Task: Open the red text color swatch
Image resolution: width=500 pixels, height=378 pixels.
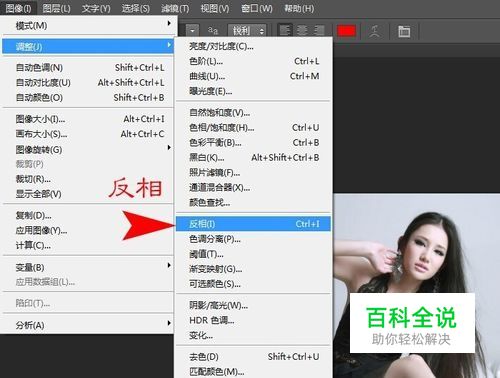Action: coord(347,31)
